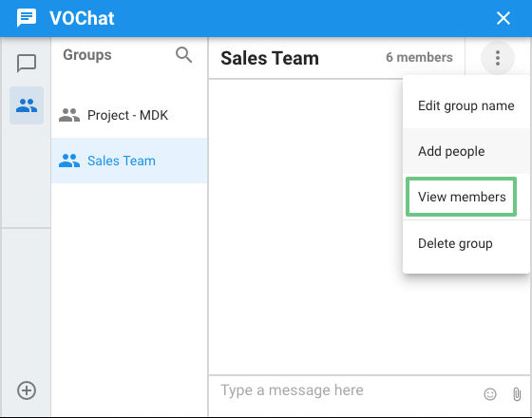Image resolution: width=532 pixels, height=418 pixels.
Task: Close the VOChat window with X
Action: pos(503,18)
